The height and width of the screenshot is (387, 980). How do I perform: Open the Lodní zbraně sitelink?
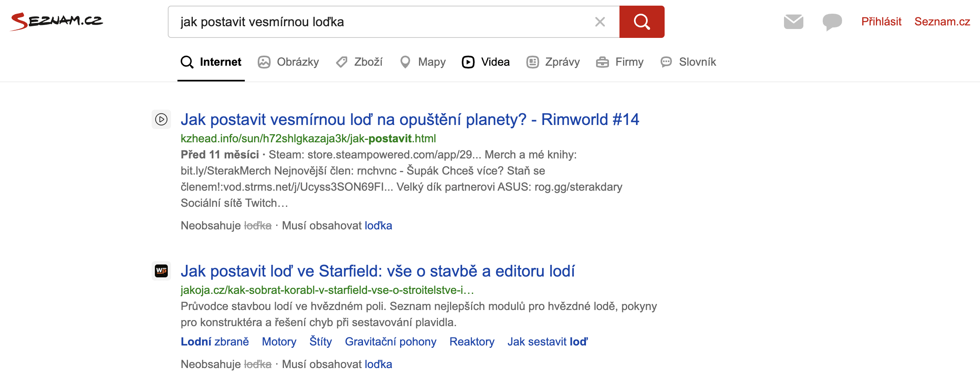tap(215, 342)
